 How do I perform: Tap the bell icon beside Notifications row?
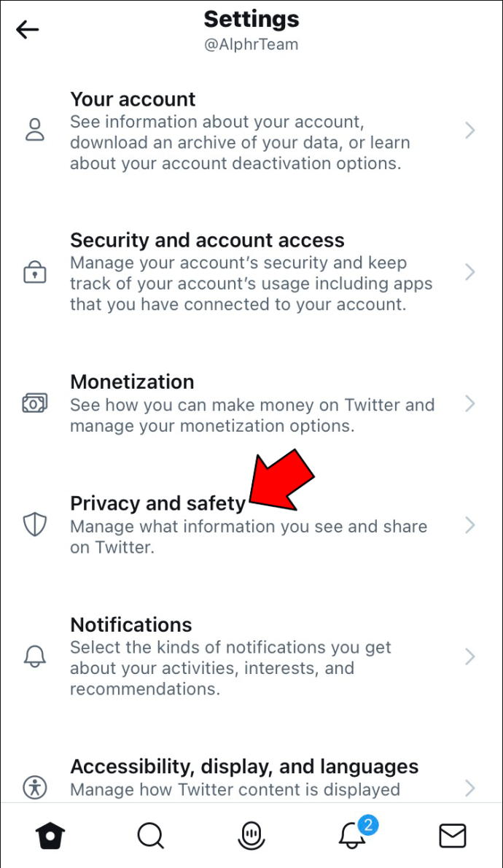point(35,656)
